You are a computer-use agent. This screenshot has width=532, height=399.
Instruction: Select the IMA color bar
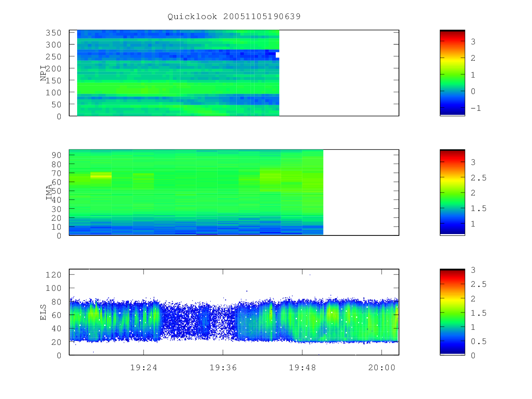pos(452,192)
